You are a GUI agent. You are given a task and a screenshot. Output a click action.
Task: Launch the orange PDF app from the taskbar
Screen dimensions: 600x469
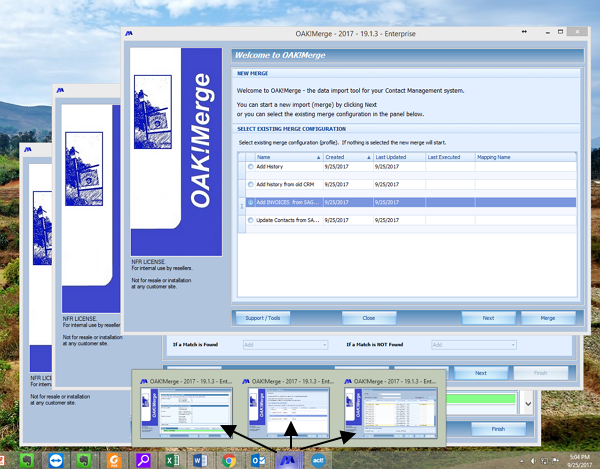click(114, 460)
